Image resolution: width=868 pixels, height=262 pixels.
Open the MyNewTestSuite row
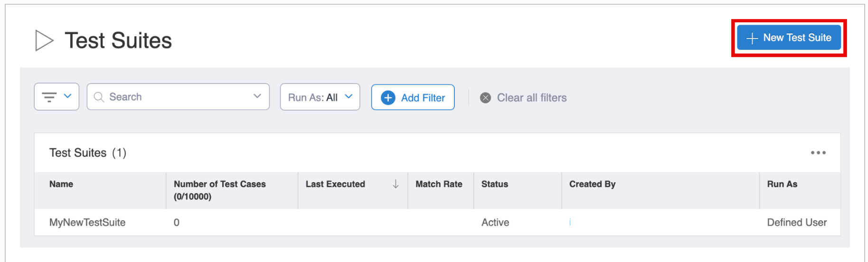87,223
